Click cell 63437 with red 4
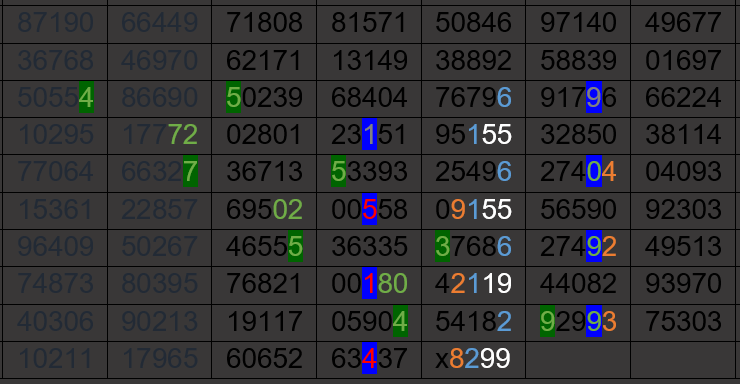Screen dimensions: 740x384 [369, 360]
